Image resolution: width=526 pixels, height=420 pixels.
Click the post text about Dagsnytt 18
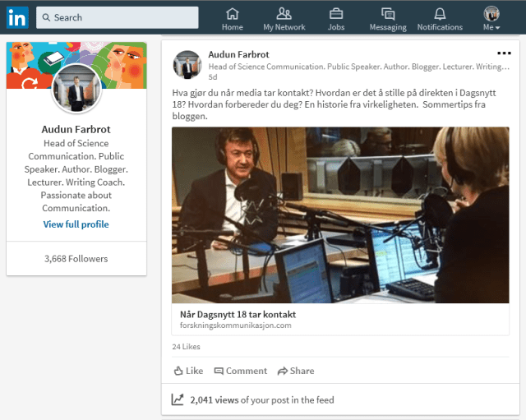click(334, 104)
